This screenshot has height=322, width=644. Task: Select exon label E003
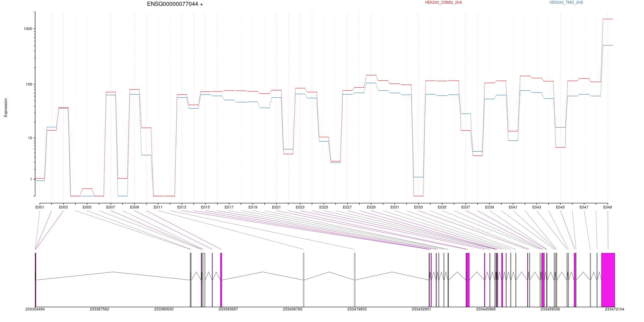coord(63,207)
